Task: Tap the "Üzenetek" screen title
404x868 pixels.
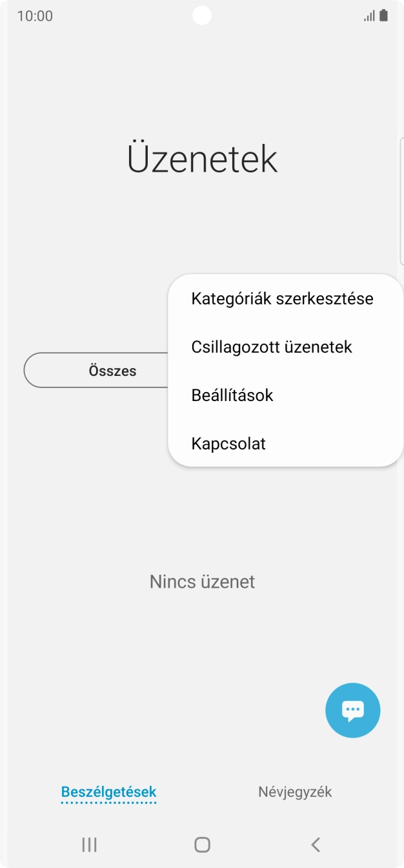Action: tap(202, 159)
